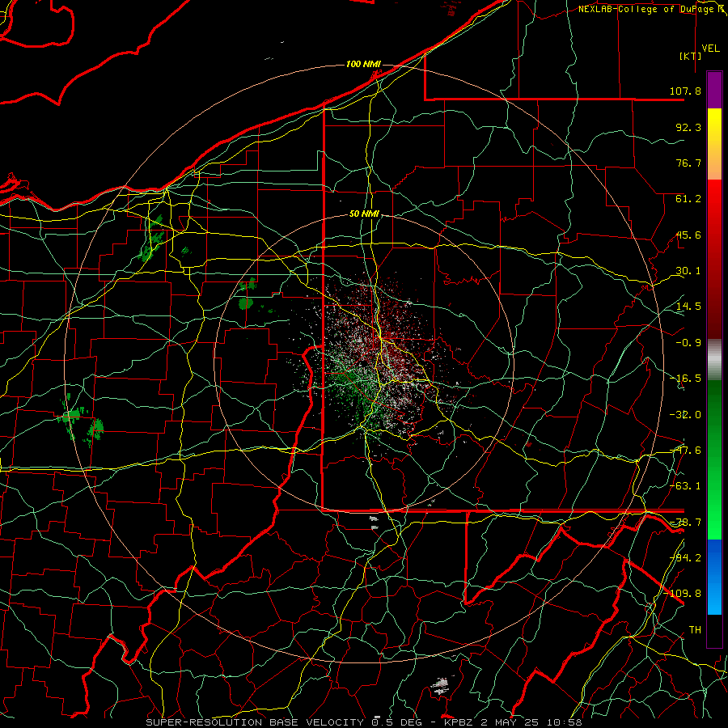Screen dimensions: 728x728
Task: Click the 10:58 timestamp in caption
Action: point(564,722)
